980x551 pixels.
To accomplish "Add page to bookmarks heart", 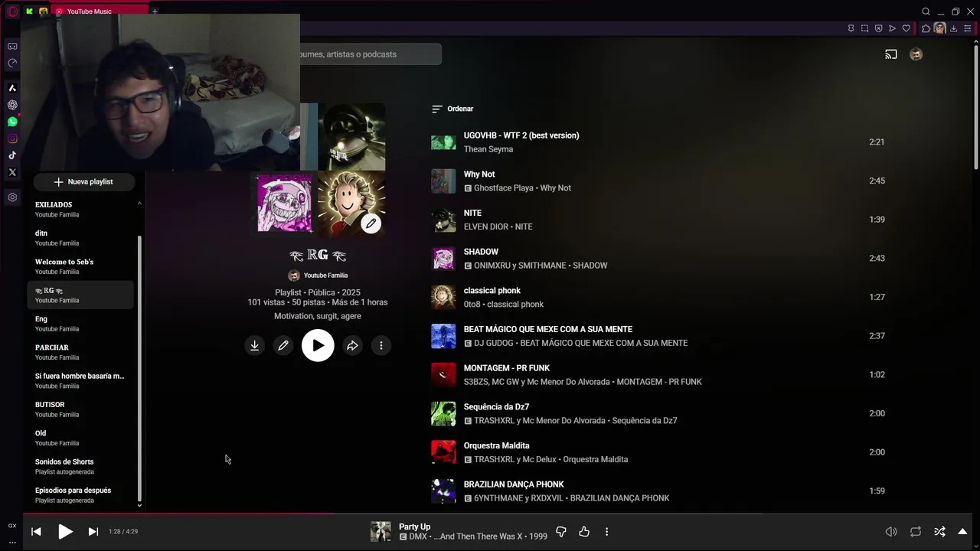I will pyautogui.click(x=906, y=28).
